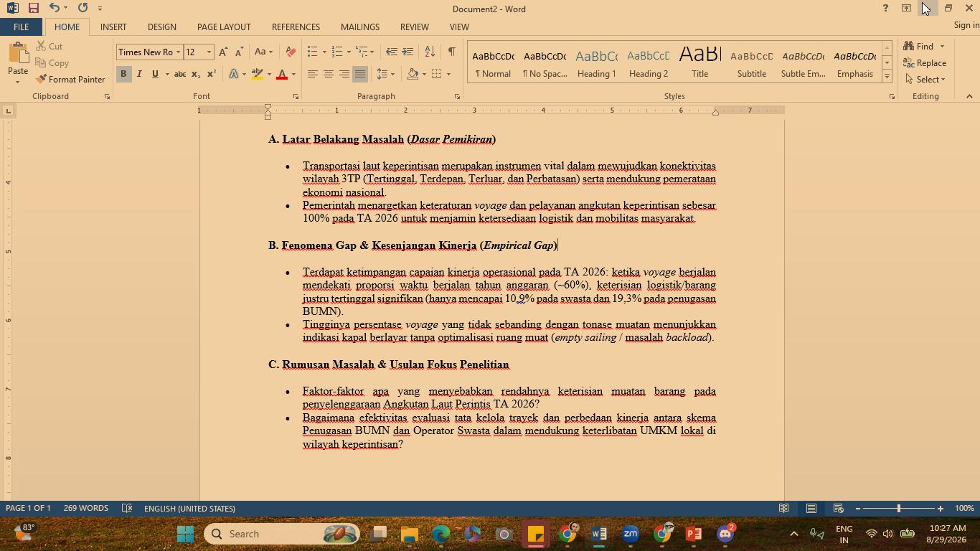Click the Replace button
The height and width of the screenshot is (551, 980).
[925, 62]
